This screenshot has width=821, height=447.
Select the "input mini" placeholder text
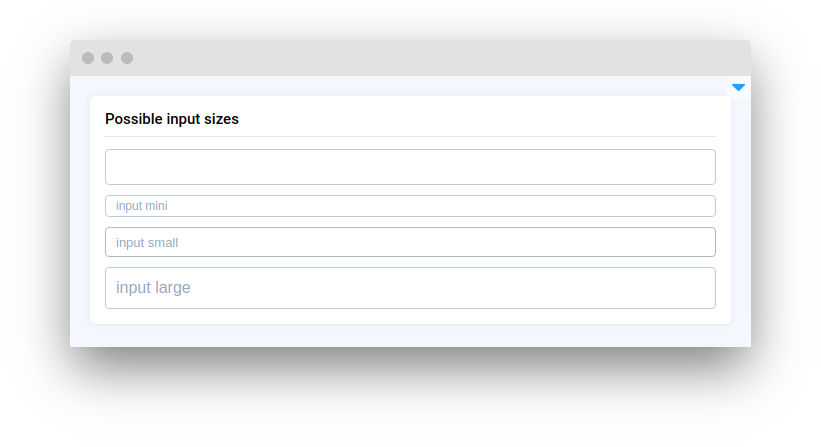[x=142, y=206]
